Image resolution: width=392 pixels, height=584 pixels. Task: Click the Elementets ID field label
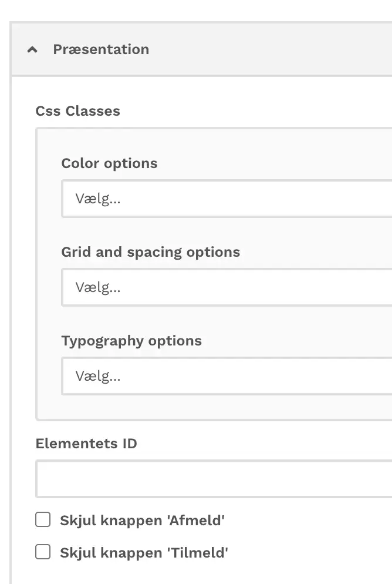pos(86,443)
